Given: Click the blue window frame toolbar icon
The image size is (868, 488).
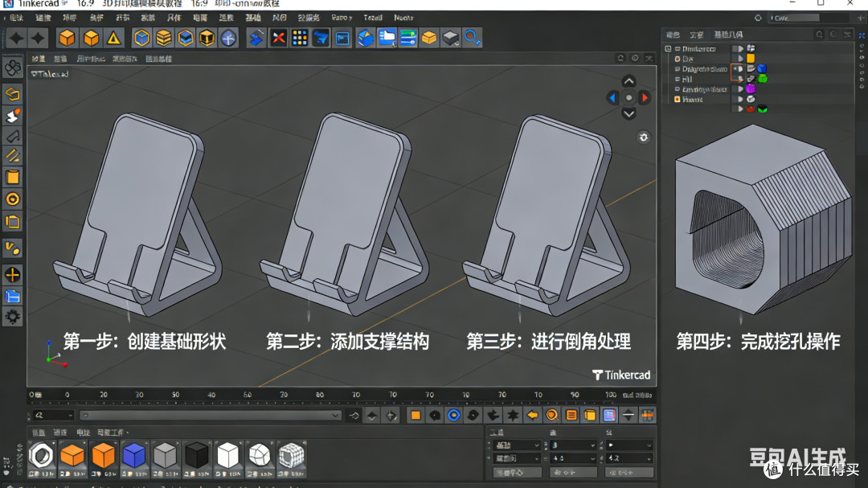Looking at the screenshot, I should click(x=342, y=38).
